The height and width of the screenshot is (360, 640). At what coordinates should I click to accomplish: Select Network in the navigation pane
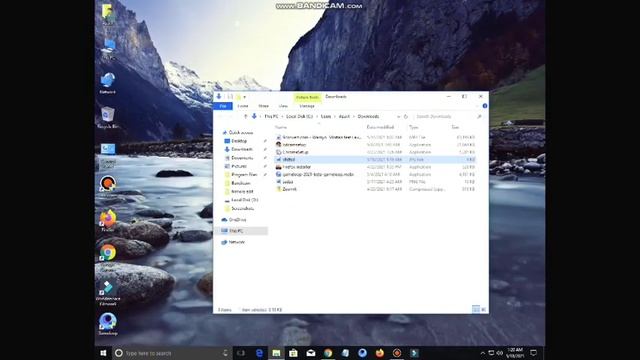point(233,242)
